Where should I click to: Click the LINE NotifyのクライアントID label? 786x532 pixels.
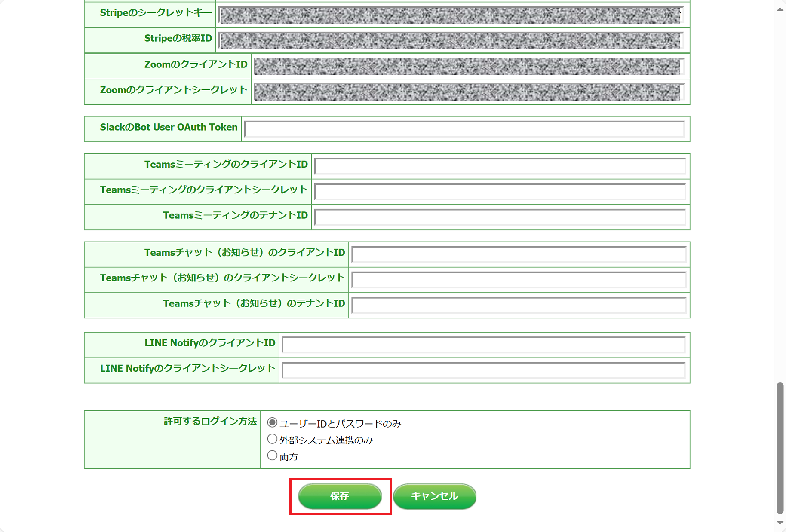(x=210, y=343)
